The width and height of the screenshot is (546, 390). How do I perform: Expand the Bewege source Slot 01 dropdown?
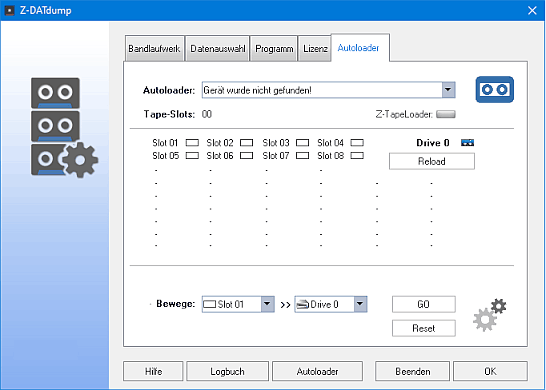tap(267, 304)
